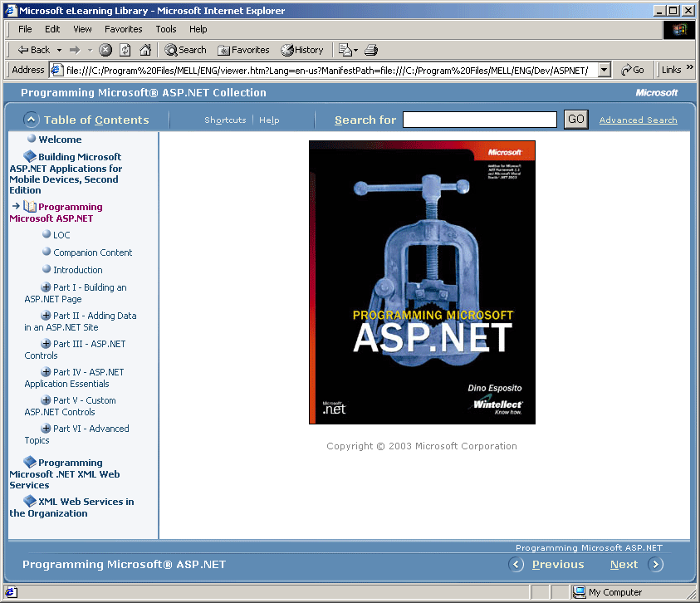Click the Forward arrow toolbar button
The image size is (700, 603).
click(75, 50)
